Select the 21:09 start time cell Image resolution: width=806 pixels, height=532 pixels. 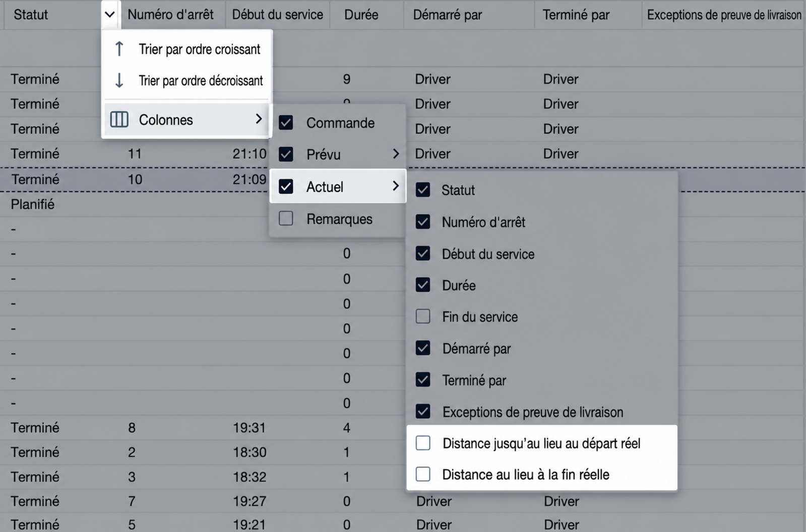[249, 179]
